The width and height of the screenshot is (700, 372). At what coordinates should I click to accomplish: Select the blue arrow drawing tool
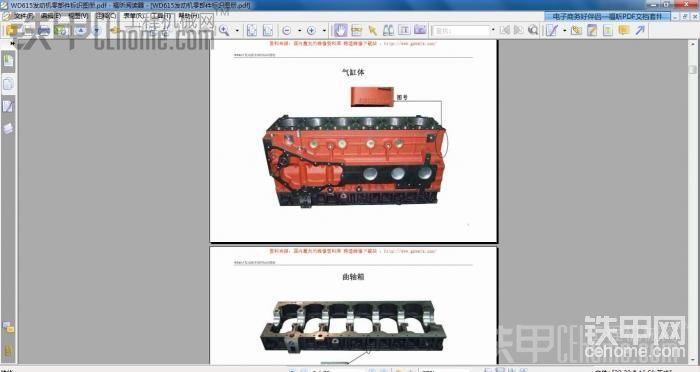pyautogui.click(x=640, y=30)
